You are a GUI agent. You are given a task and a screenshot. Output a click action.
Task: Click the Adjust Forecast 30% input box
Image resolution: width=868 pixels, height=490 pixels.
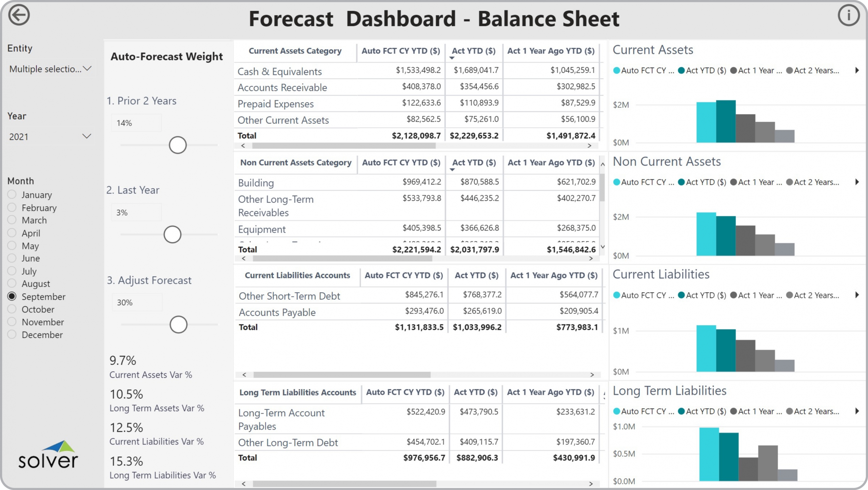(x=137, y=302)
